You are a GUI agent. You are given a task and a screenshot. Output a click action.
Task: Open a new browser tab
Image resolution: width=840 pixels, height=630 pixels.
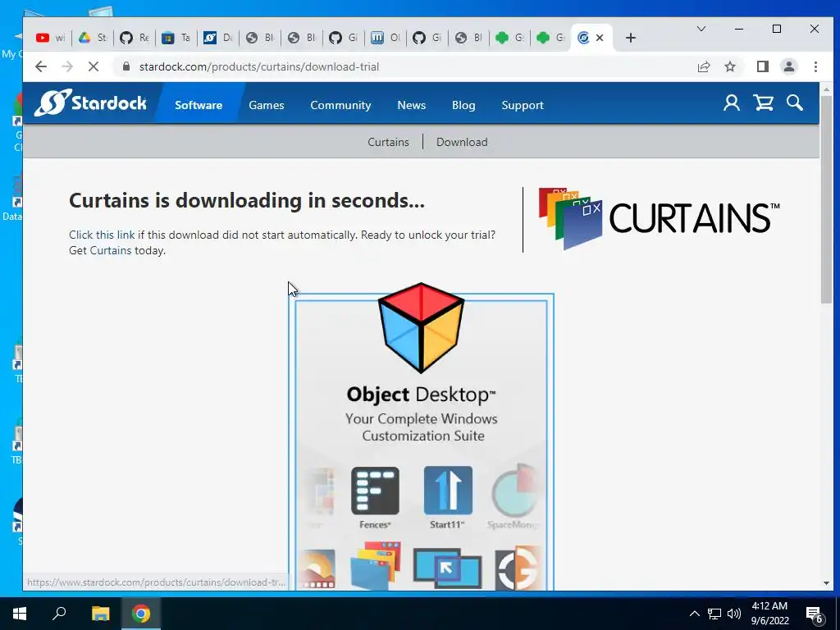point(631,38)
